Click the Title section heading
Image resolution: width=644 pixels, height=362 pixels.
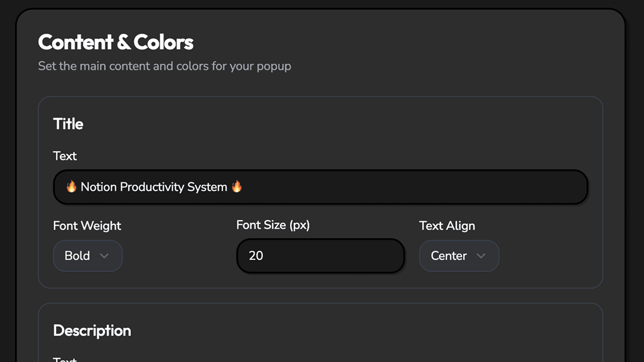point(68,124)
